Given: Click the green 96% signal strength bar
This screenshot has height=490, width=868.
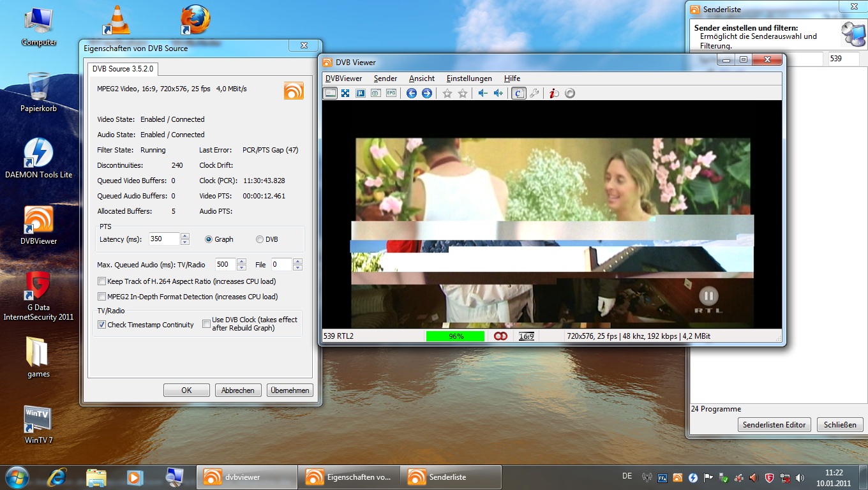Looking at the screenshot, I should 455,336.
